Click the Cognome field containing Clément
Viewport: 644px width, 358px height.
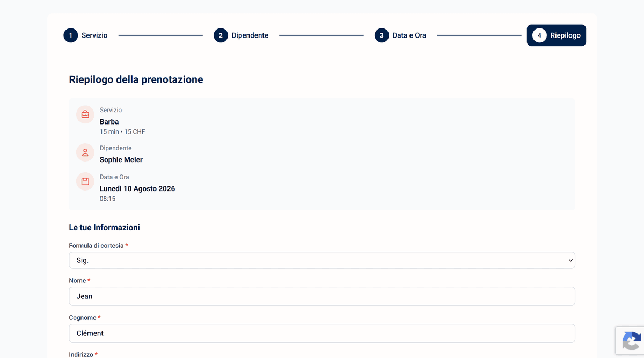322,333
